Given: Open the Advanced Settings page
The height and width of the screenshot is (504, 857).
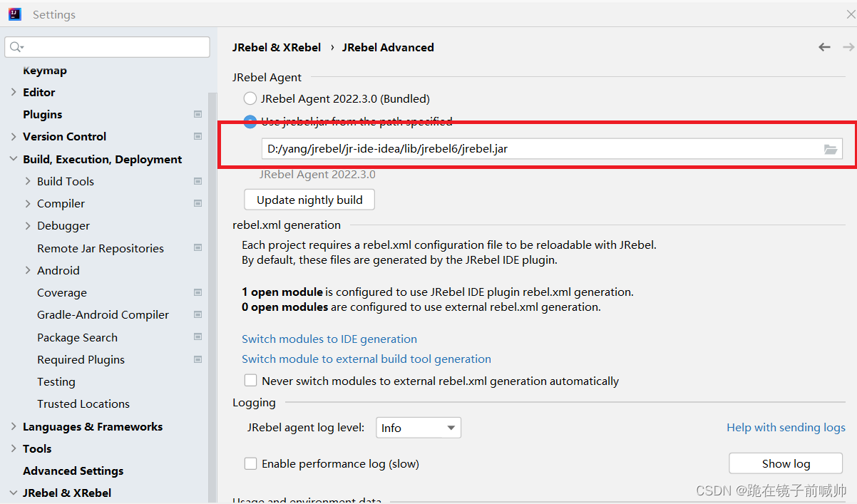Looking at the screenshot, I should click(x=73, y=470).
